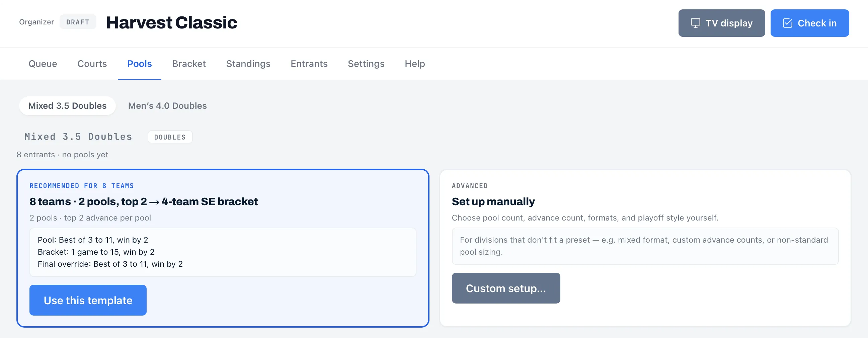Click the DOUBLES format badge

click(170, 137)
